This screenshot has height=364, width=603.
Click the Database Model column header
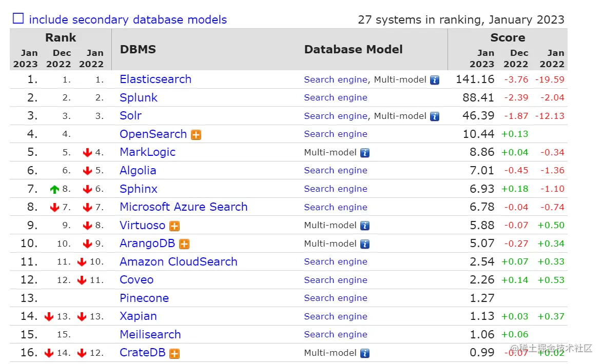(x=354, y=50)
